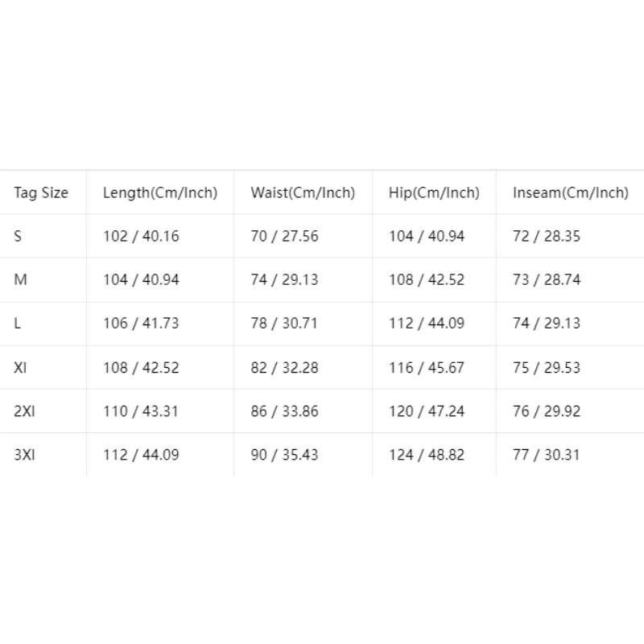This screenshot has width=644, height=644.
Task: Click the M size row label
Action: tap(21, 279)
